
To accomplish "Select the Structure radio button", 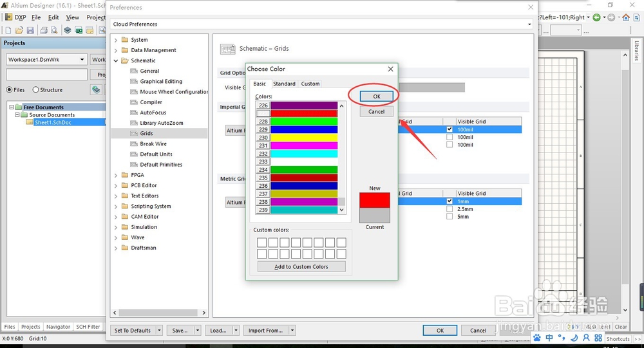I will [x=35, y=89].
